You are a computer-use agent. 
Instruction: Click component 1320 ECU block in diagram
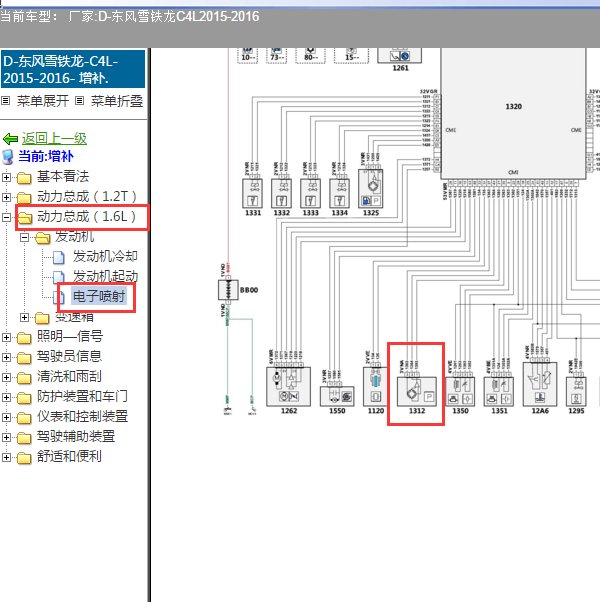click(x=513, y=113)
